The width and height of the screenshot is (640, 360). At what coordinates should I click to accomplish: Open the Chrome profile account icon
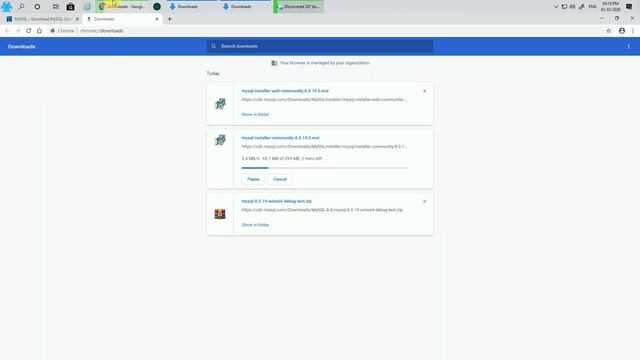click(x=622, y=31)
